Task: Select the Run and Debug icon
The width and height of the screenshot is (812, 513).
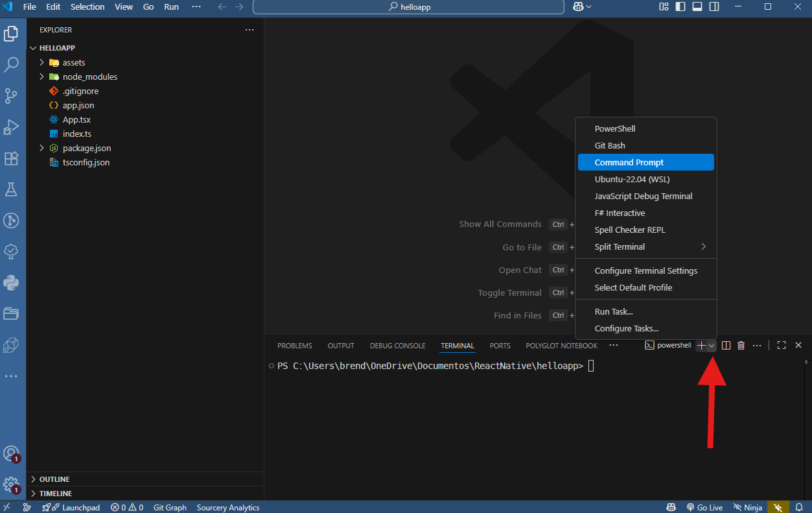Action: 13,127
